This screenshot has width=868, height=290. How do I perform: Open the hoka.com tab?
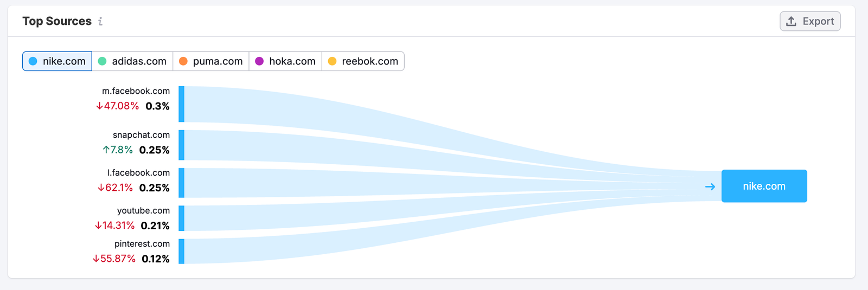tap(285, 61)
